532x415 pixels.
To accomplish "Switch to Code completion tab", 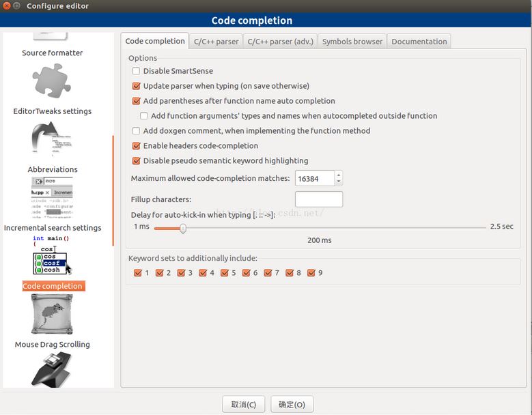I will click(155, 41).
